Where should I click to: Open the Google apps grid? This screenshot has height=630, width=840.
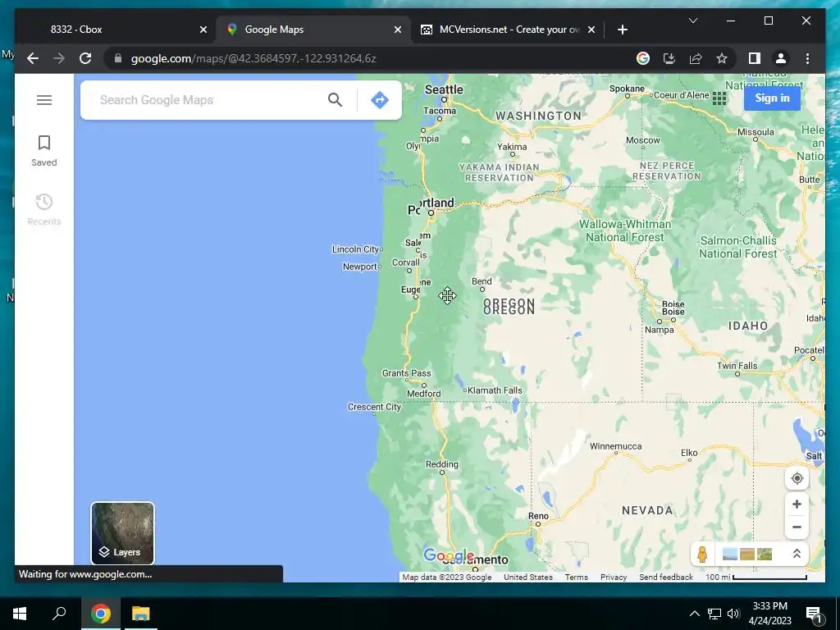(x=719, y=98)
